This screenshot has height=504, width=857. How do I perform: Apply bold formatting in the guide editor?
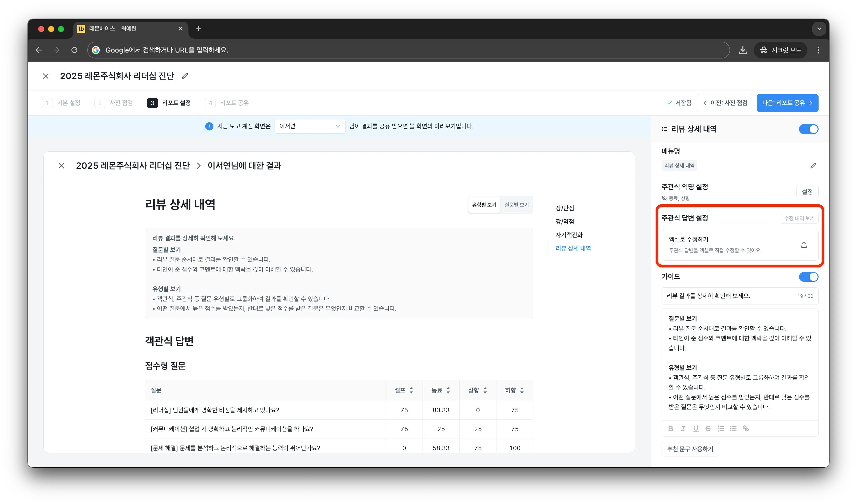[x=671, y=429]
